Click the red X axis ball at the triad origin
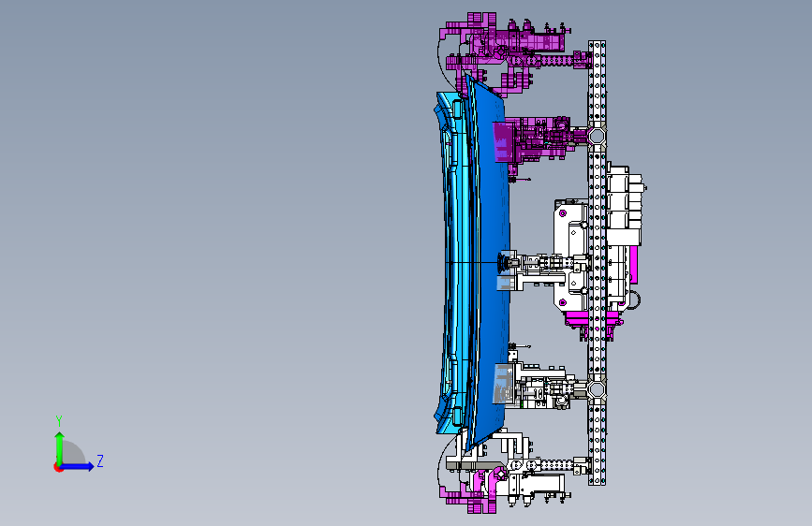Screen dimensions: 812x526 point(58,467)
